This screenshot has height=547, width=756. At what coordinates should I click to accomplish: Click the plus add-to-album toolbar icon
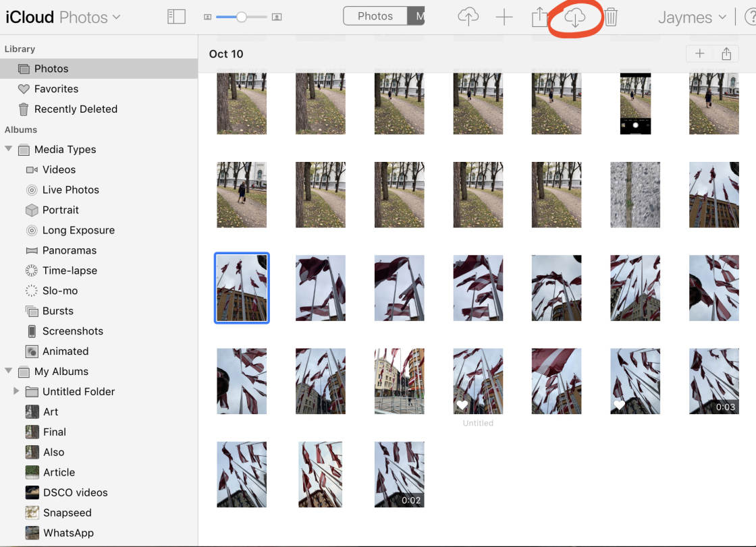click(504, 17)
